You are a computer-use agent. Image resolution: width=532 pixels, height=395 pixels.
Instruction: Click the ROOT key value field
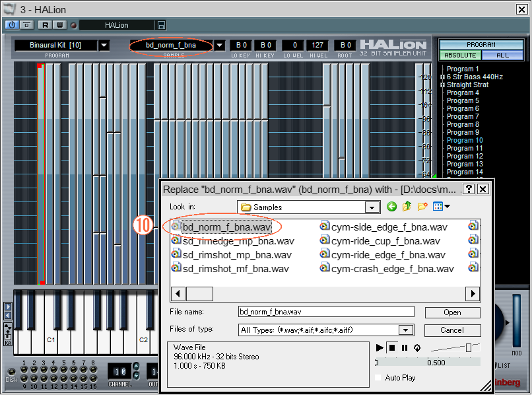click(x=345, y=45)
